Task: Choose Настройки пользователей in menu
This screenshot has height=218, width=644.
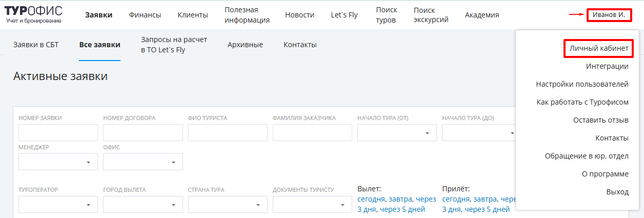Action: pos(582,84)
